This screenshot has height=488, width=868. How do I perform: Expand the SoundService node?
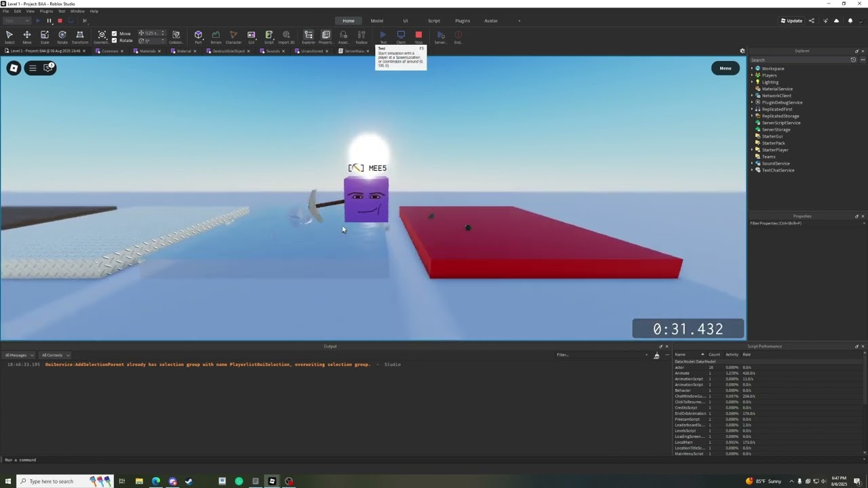point(752,163)
